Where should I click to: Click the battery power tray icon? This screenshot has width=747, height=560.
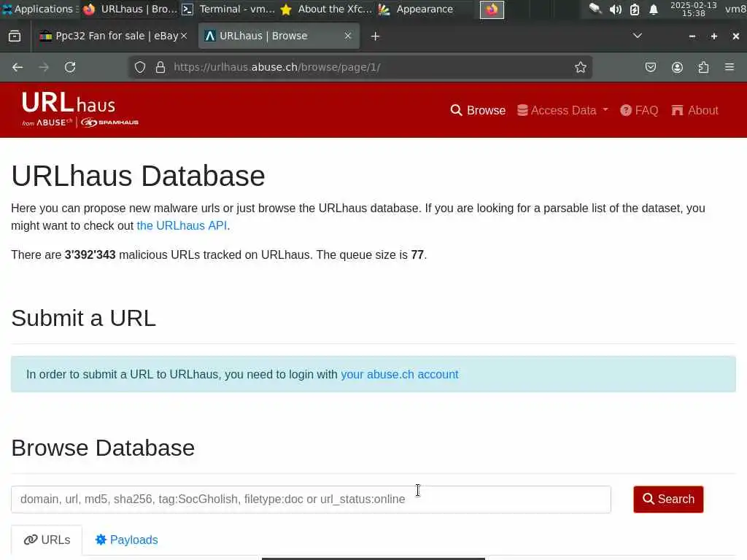point(635,9)
